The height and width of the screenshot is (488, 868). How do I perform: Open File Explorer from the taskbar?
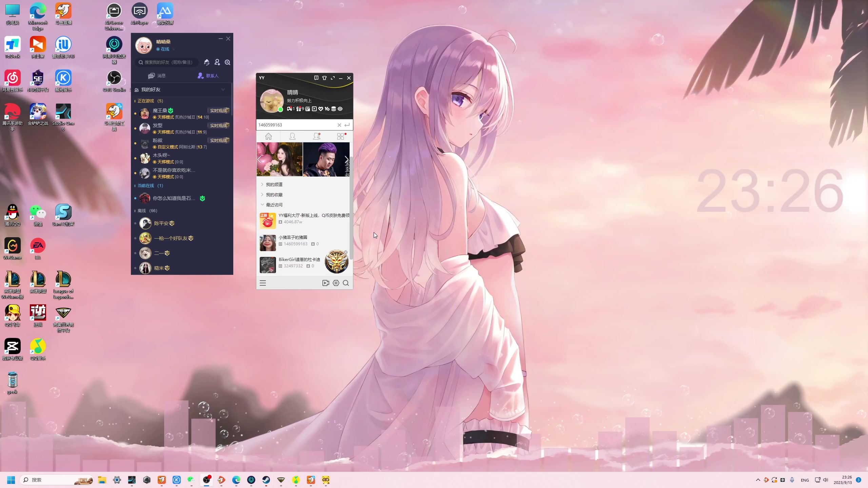point(102,480)
